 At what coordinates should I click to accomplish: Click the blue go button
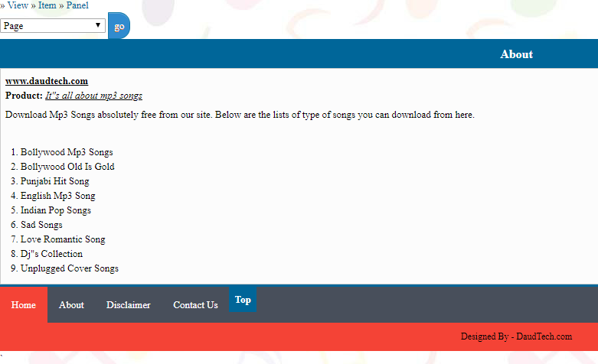coord(119,26)
